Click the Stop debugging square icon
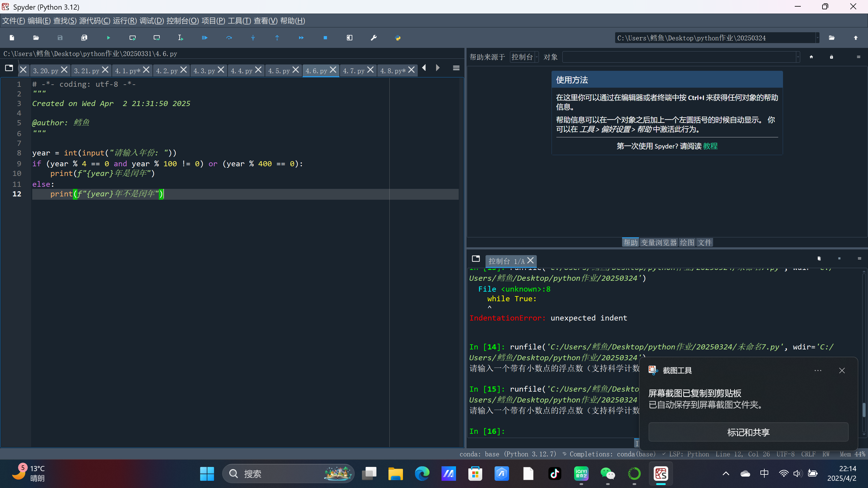The height and width of the screenshot is (488, 868). [x=325, y=38]
